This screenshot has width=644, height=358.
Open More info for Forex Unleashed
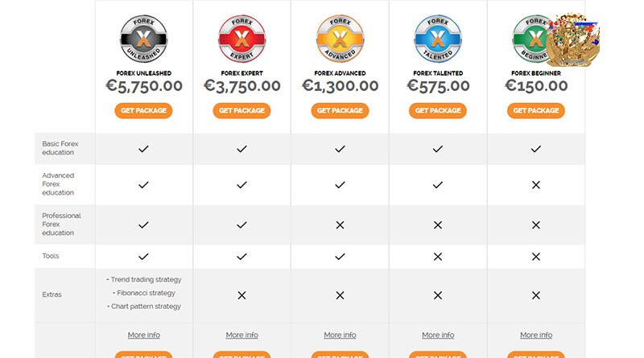click(144, 335)
